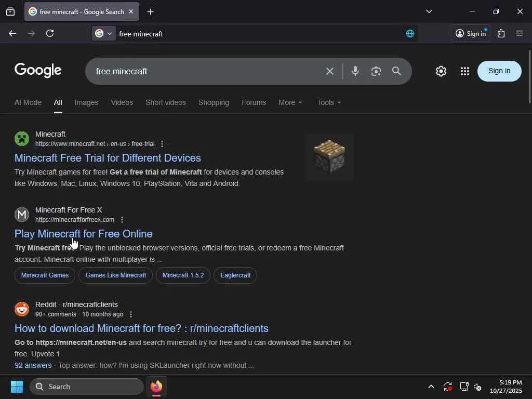
Task: Expand the More search filters dropdown
Action: [x=290, y=102]
